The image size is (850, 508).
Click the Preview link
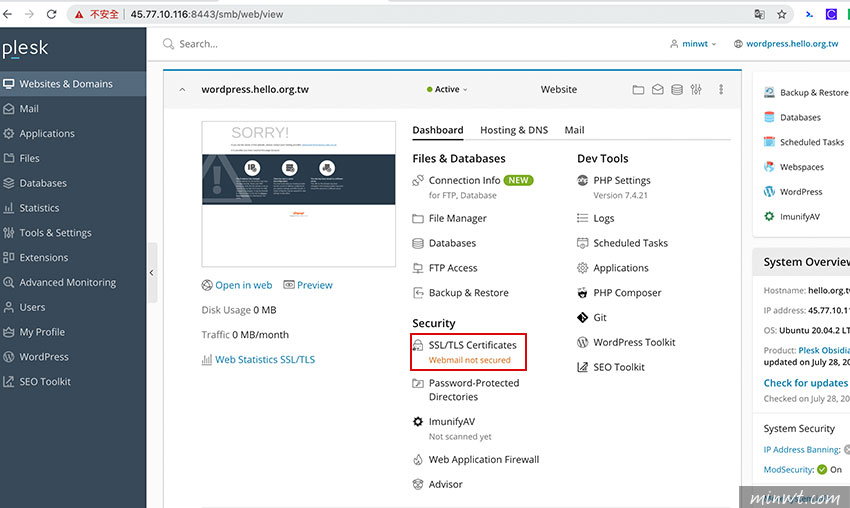pyautogui.click(x=314, y=285)
